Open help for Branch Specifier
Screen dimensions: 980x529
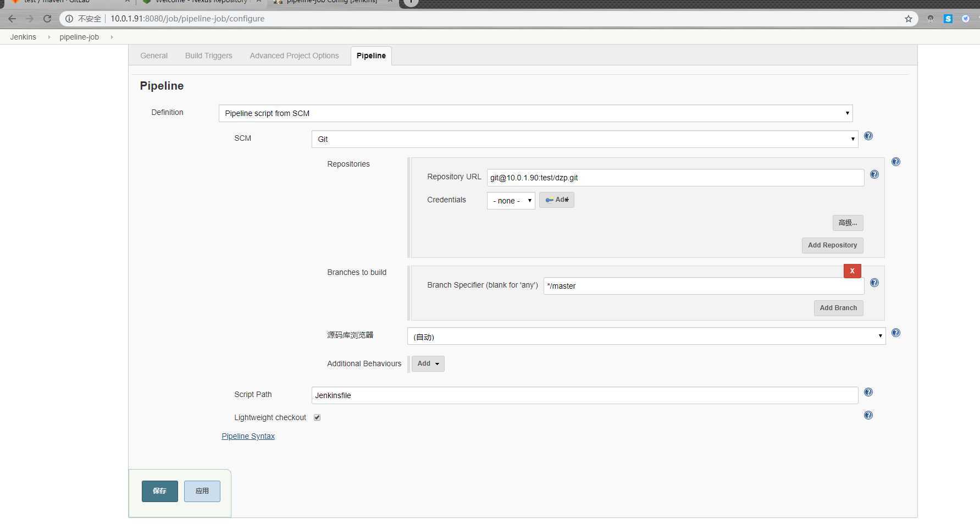[x=874, y=283]
